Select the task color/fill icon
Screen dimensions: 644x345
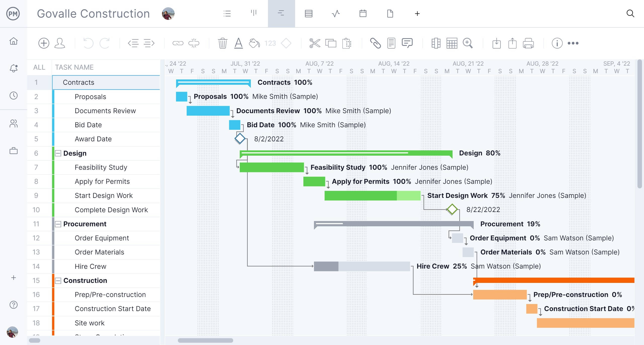[254, 43]
